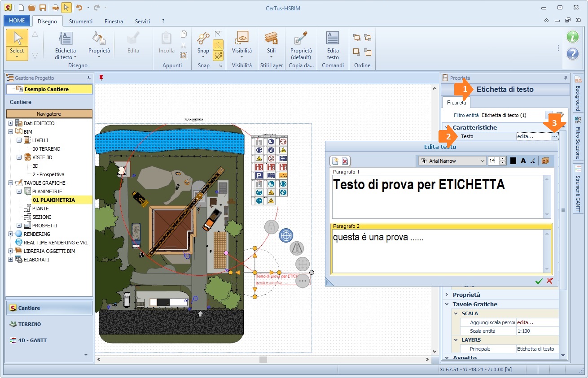Viewport: 588px width, 378px height.
Task: Open a file with the folder icon
Action: (x=31, y=8)
